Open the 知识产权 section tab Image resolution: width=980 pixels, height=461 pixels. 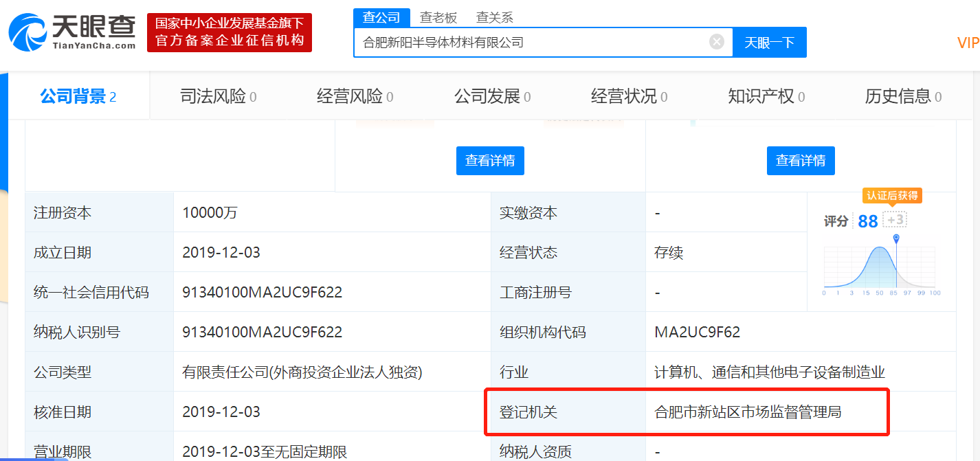[x=766, y=97]
